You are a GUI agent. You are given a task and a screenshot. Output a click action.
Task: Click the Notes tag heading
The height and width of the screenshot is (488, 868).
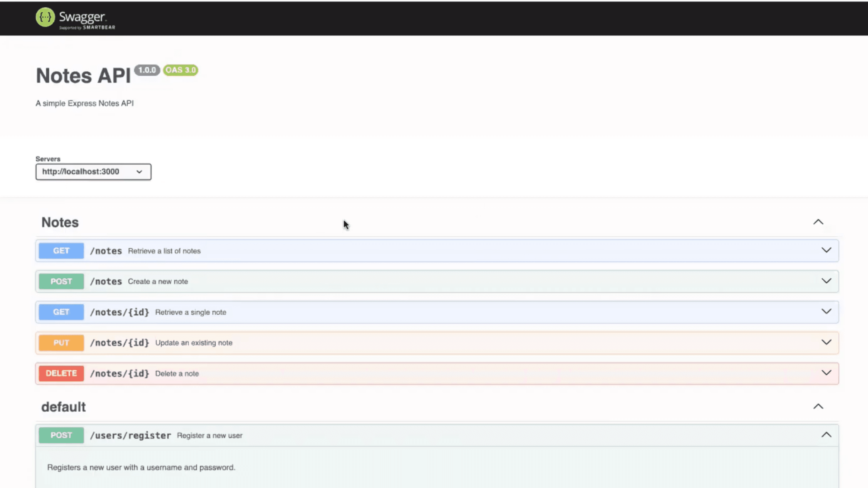[60, 223]
